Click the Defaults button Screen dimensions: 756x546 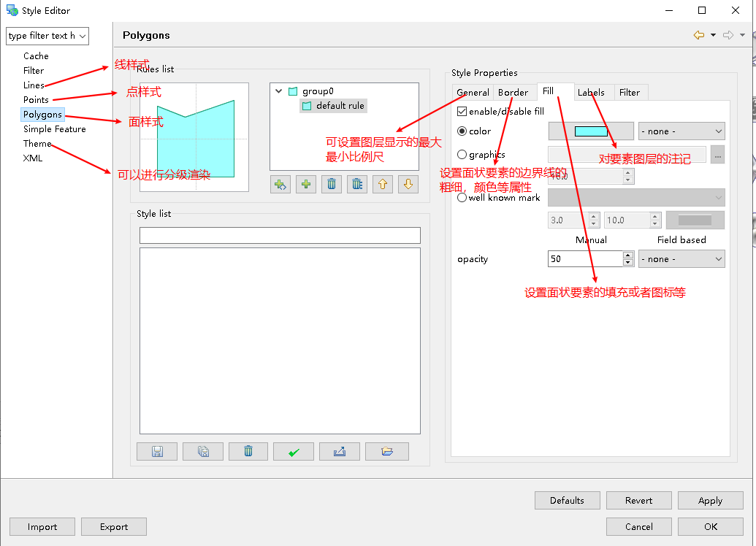(567, 501)
